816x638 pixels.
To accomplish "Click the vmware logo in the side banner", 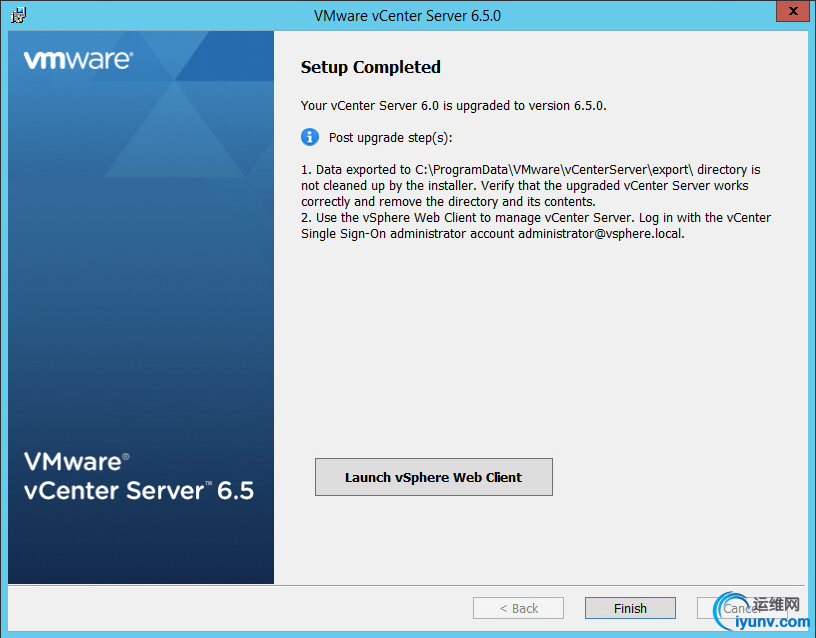I will [78, 60].
